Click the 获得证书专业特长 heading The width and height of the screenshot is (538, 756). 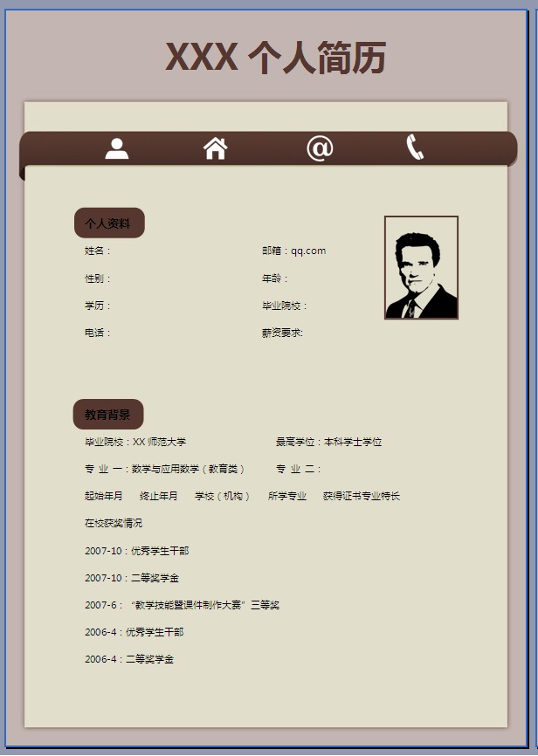tap(362, 496)
